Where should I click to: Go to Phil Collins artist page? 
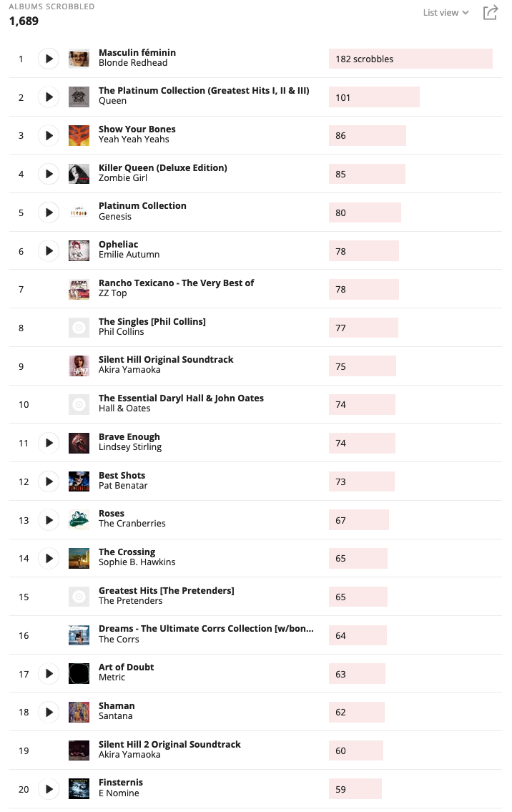121,332
